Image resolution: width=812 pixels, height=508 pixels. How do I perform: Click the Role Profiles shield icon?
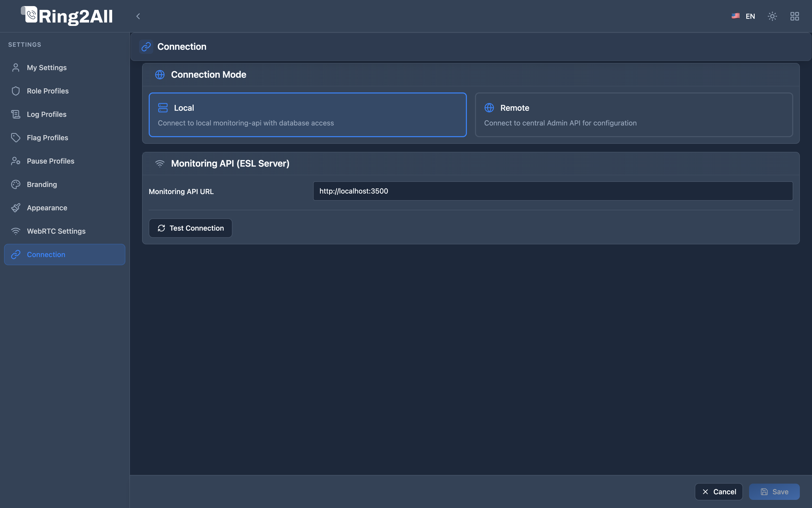click(x=16, y=91)
